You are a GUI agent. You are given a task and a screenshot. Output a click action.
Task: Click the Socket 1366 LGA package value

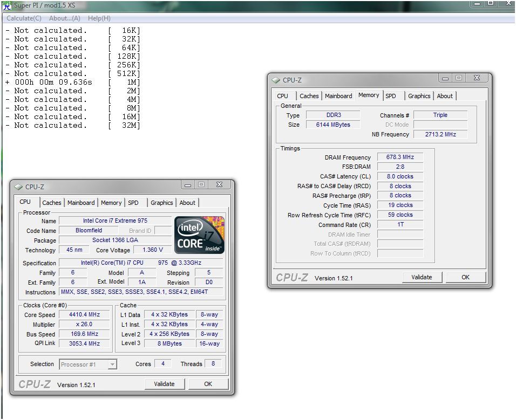(x=115, y=240)
